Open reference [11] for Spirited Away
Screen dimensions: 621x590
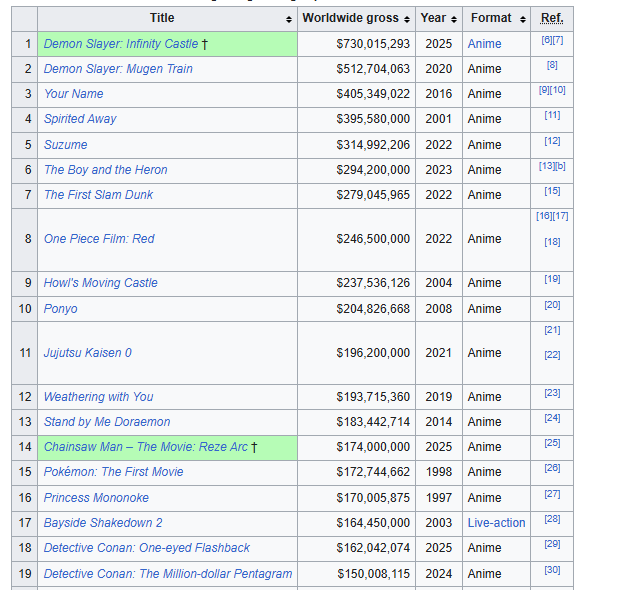552,115
